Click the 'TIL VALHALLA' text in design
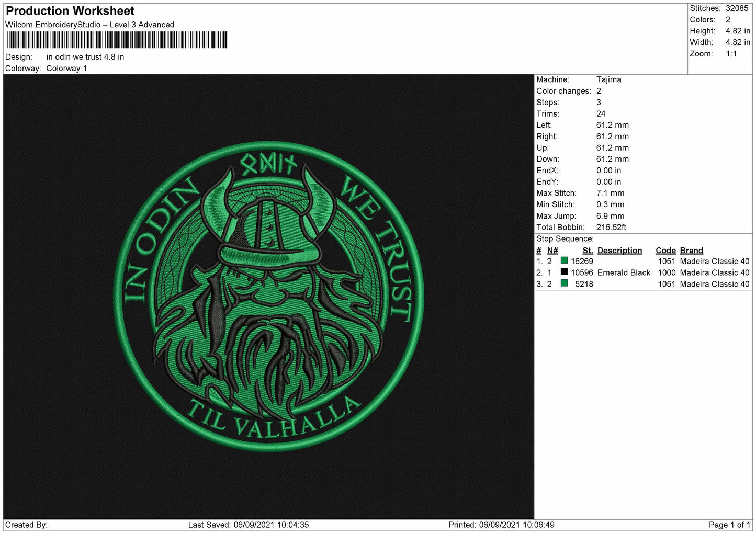 274,418
